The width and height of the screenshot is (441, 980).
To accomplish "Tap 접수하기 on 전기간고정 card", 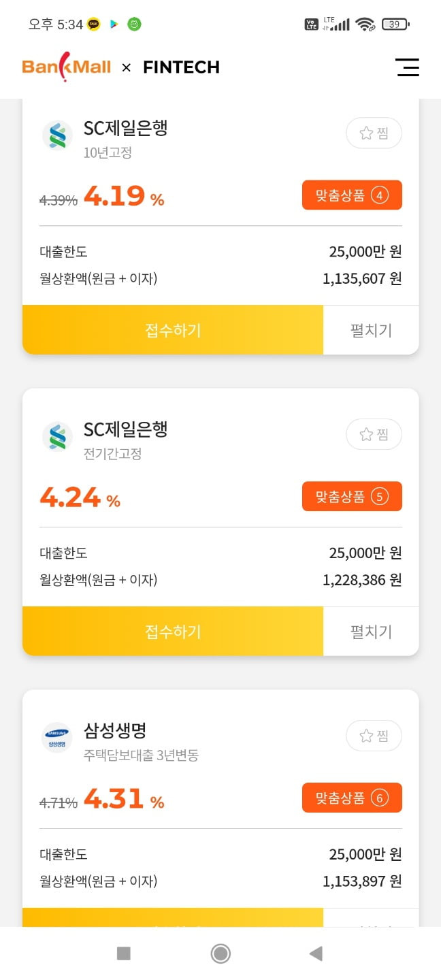I will pos(173,632).
